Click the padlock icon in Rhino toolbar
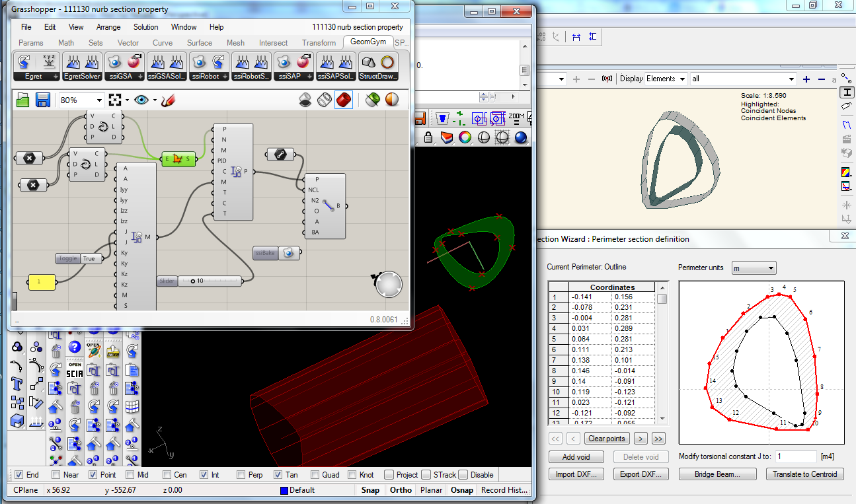856x504 pixels. (428, 137)
